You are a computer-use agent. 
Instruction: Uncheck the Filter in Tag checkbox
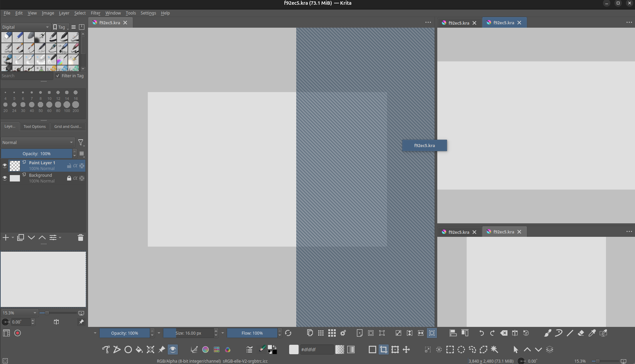point(58,76)
